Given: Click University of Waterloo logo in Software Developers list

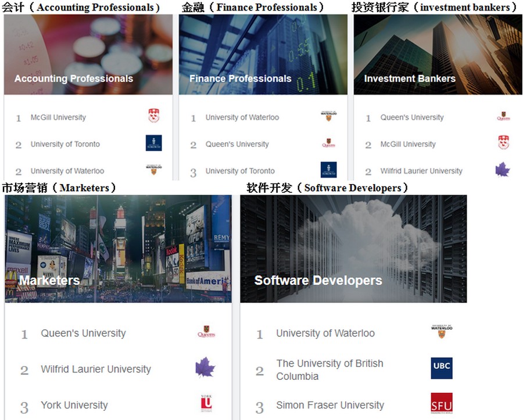Looking at the screenshot, I should [442, 331].
